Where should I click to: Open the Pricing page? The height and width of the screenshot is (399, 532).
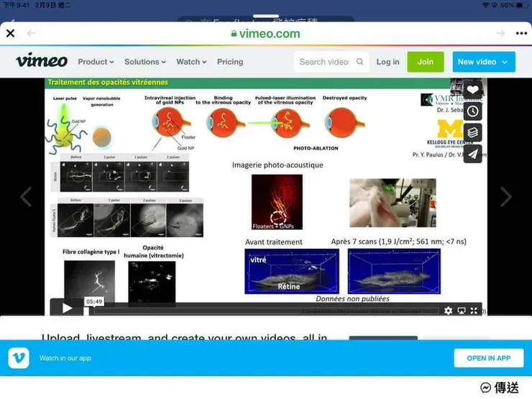[x=230, y=62]
